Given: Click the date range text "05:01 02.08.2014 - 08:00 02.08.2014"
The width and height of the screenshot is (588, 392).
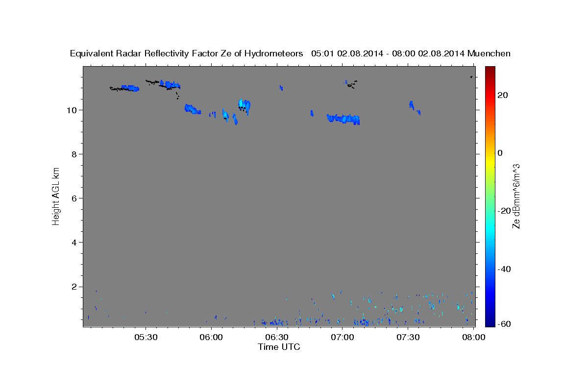Looking at the screenshot, I should pos(388,53).
